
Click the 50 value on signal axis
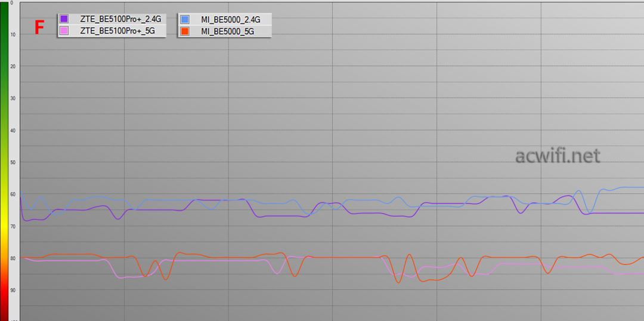click(13, 162)
